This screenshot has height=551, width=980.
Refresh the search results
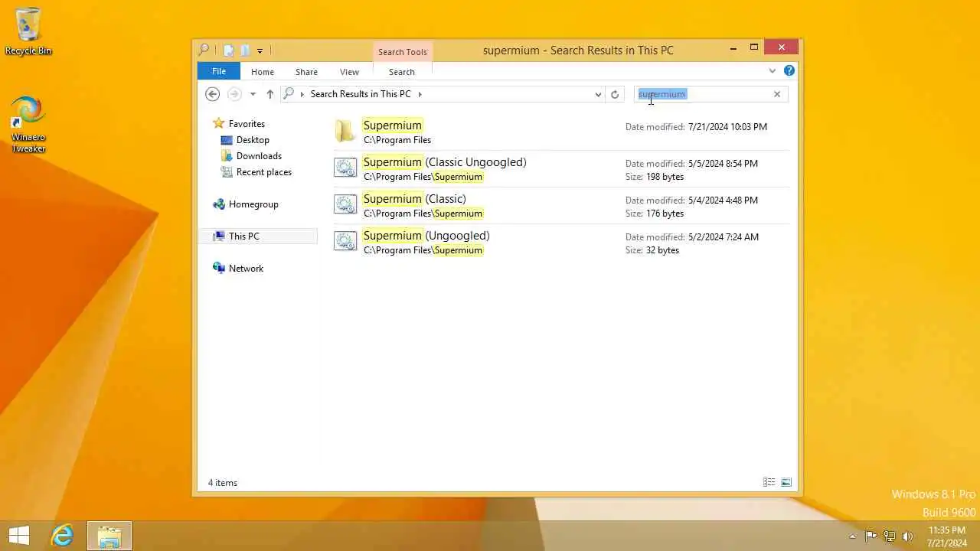[615, 94]
